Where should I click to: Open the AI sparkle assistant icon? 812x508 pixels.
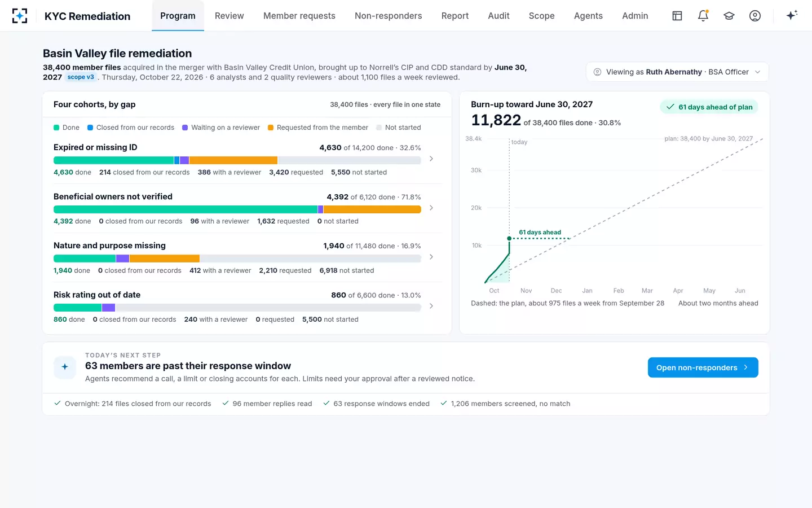tap(792, 16)
